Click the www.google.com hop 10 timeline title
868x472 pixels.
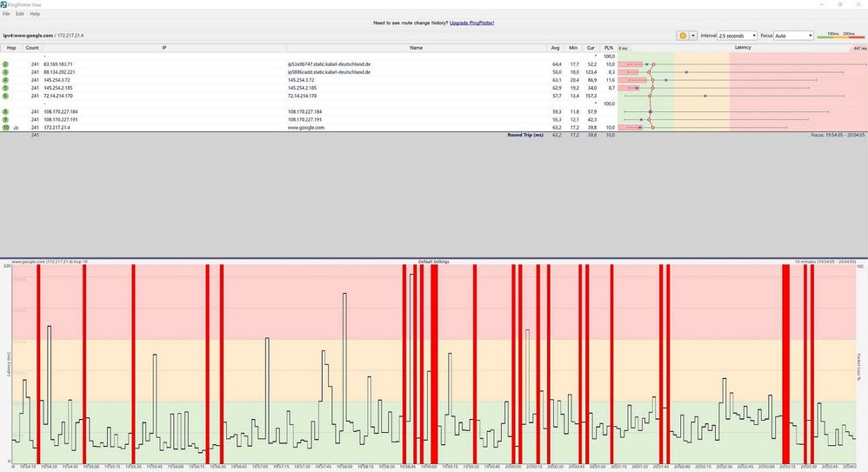50,262
